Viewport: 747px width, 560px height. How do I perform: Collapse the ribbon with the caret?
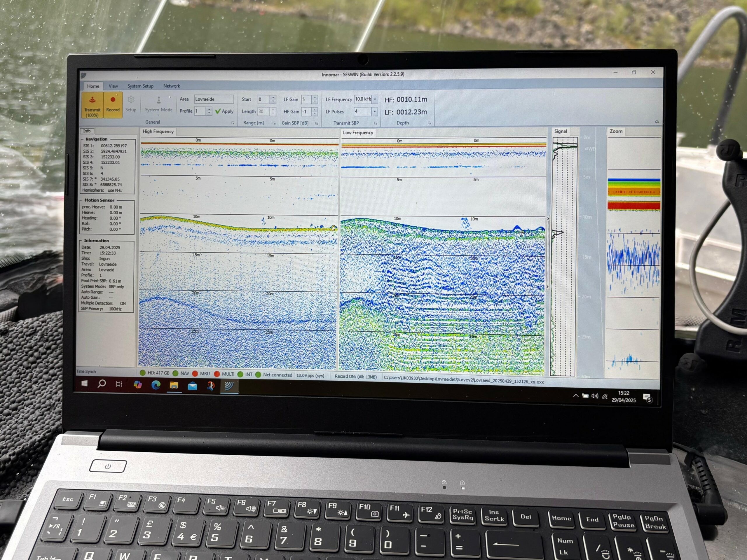click(x=657, y=122)
